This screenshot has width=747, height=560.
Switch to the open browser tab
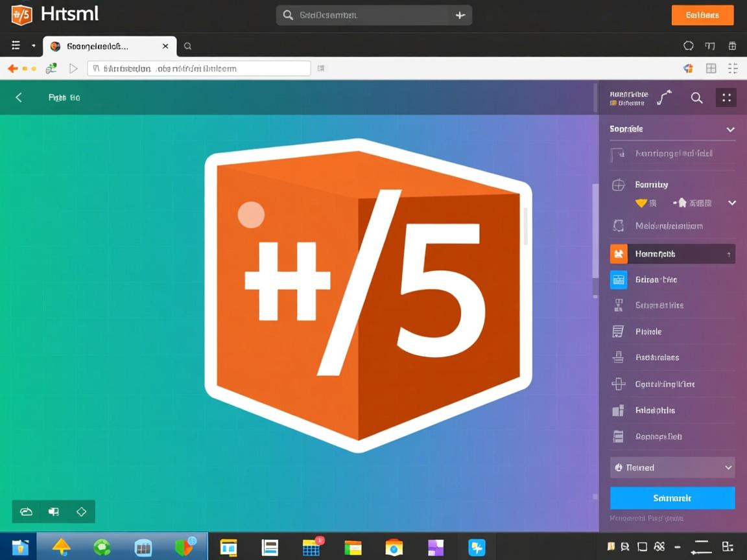[104, 46]
